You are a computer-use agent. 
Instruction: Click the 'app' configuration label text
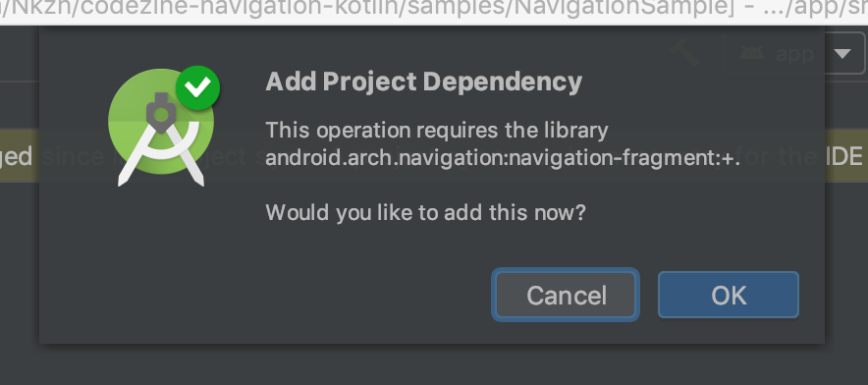click(794, 53)
